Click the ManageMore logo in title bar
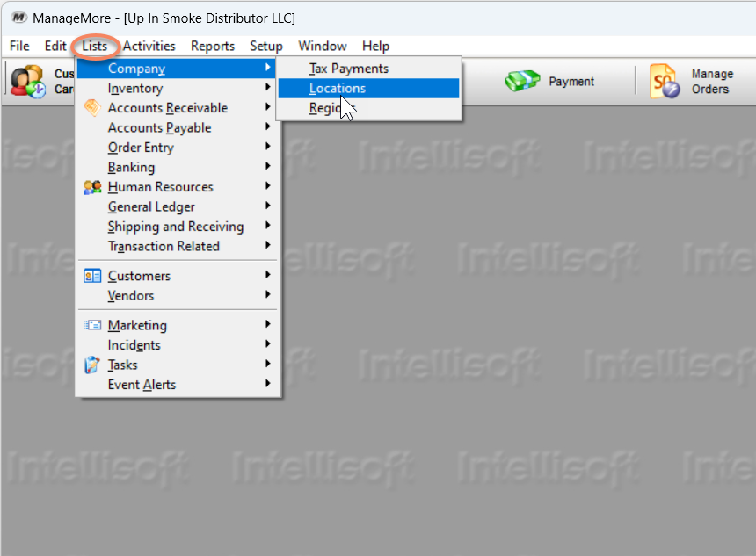 [18, 18]
